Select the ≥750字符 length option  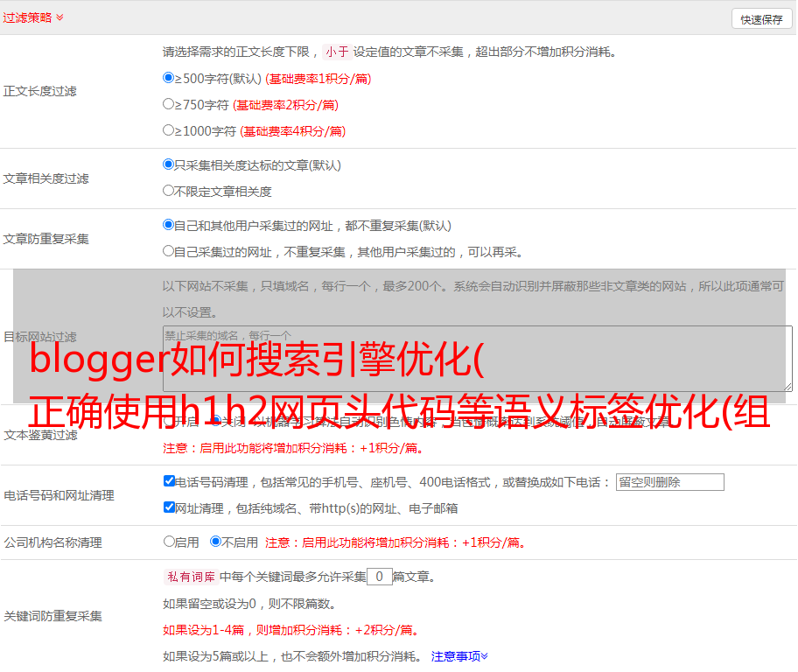(169, 104)
